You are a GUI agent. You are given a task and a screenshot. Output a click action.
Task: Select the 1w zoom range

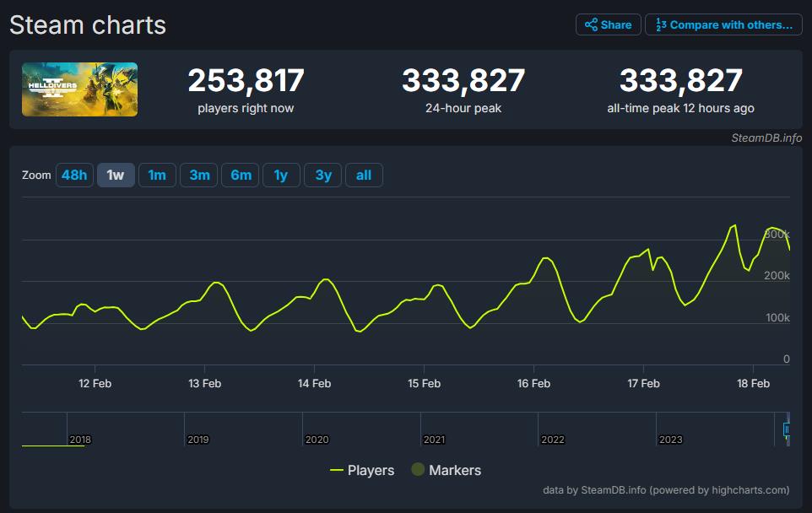click(116, 175)
